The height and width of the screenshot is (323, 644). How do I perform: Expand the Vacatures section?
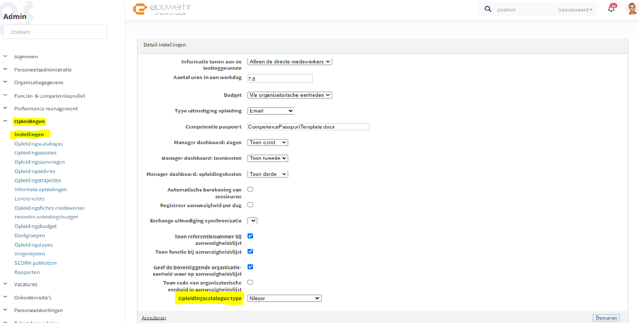(x=26, y=285)
